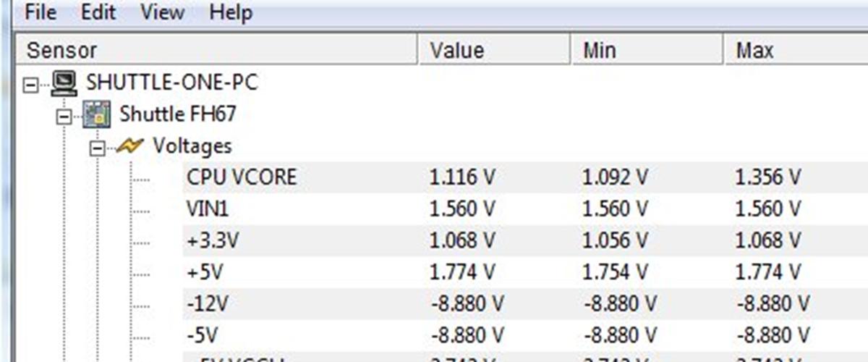Open the File menu
Image resolution: width=868 pixels, height=362 pixels.
pyautogui.click(x=41, y=12)
